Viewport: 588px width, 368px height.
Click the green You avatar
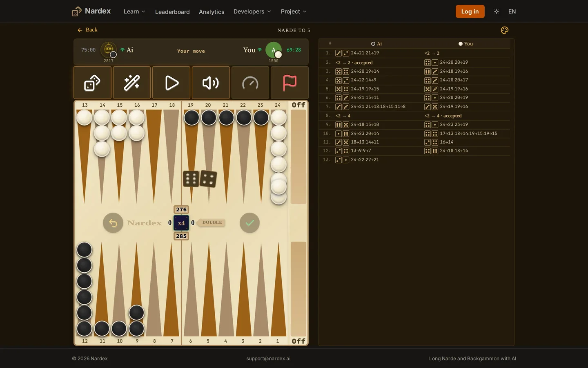point(274,50)
